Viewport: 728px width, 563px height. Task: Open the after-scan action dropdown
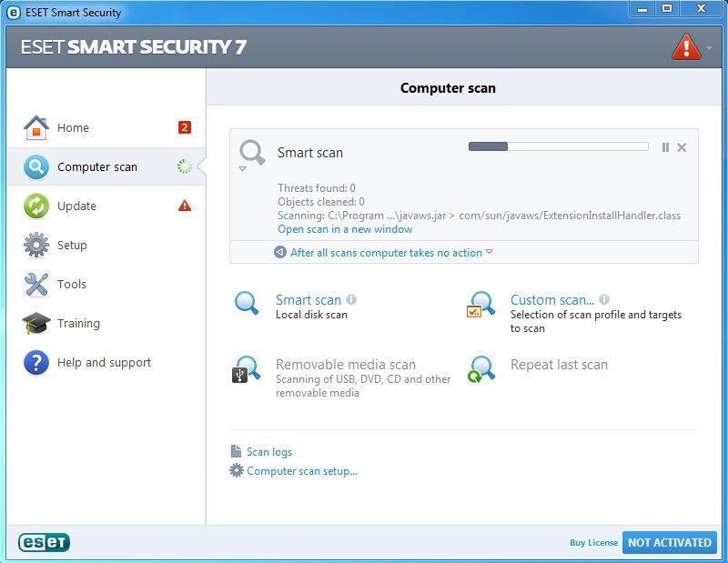coord(489,253)
